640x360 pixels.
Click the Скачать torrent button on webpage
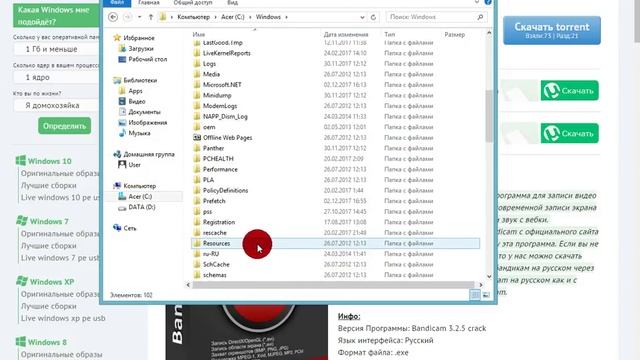(x=552, y=30)
